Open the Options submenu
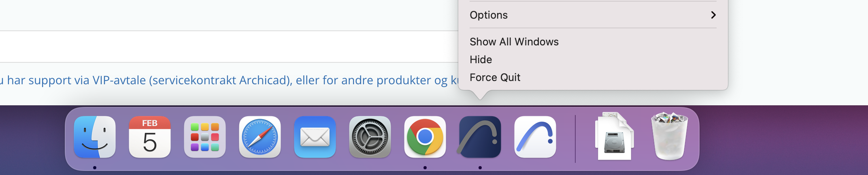The image size is (868, 175). (x=489, y=15)
